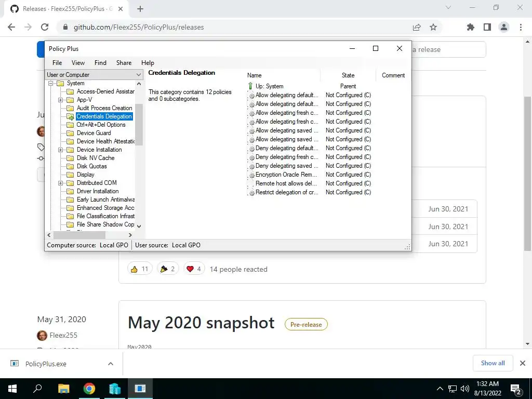Screen dimensions: 532x399
Task: Open the View menu in Policy Plus
Action: pos(78,63)
